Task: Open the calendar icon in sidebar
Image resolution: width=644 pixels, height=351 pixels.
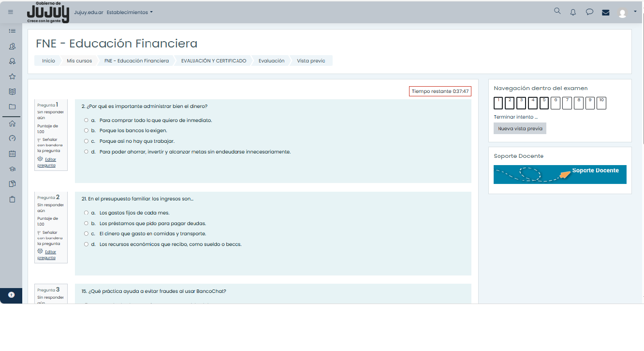Action: pyautogui.click(x=12, y=153)
